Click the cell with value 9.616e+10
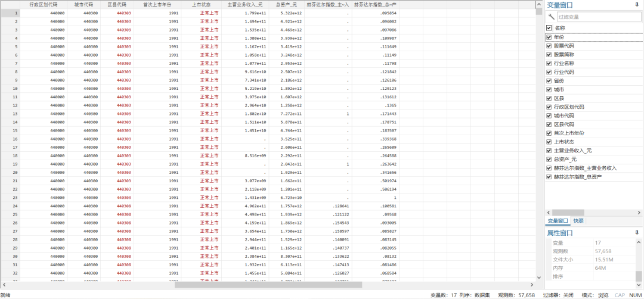This screenshot has height=299, width=644. tap(245, 72)
